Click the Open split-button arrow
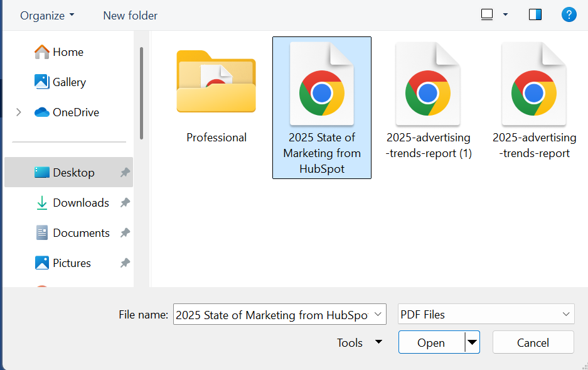588x370 pixels. 472,342
